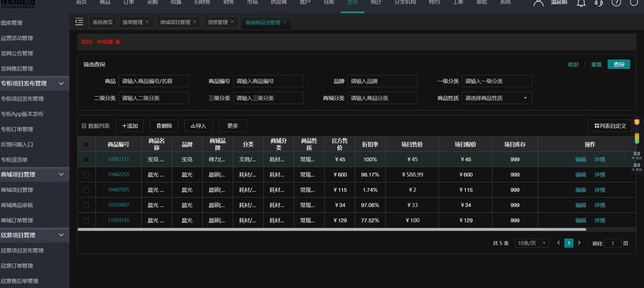644x288 pixels.
Task: Click the horizontal table scrollbar
Action: tap(332, 229)
